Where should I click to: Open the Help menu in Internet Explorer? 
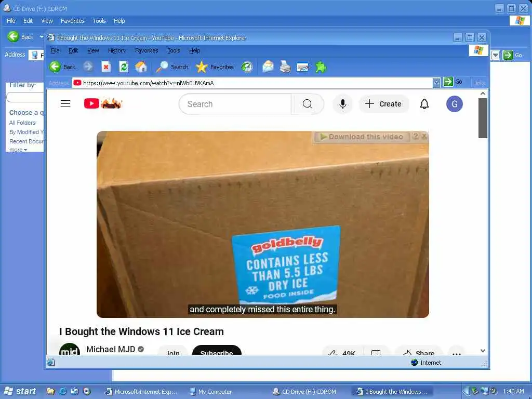point(194,50)
